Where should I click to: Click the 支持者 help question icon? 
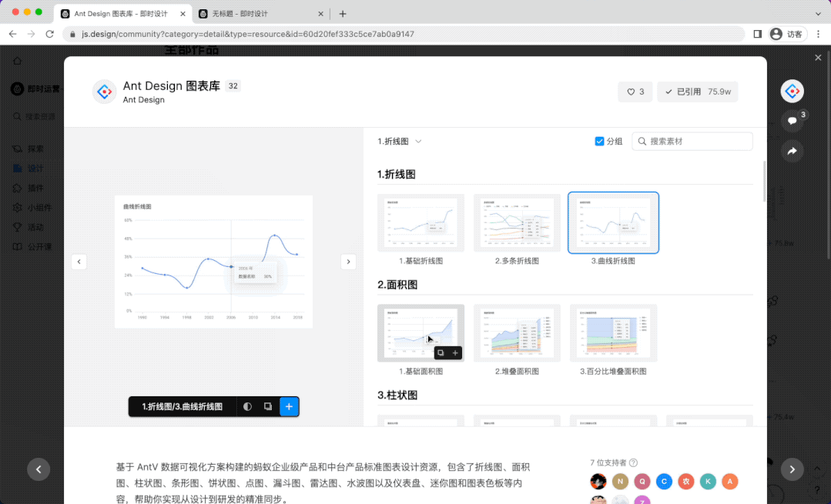click(633, 462)
